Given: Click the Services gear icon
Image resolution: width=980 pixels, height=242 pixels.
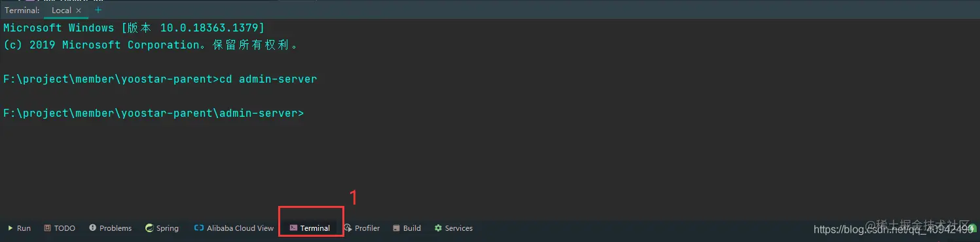Looking at the screenshot, I should click(438, 228).
